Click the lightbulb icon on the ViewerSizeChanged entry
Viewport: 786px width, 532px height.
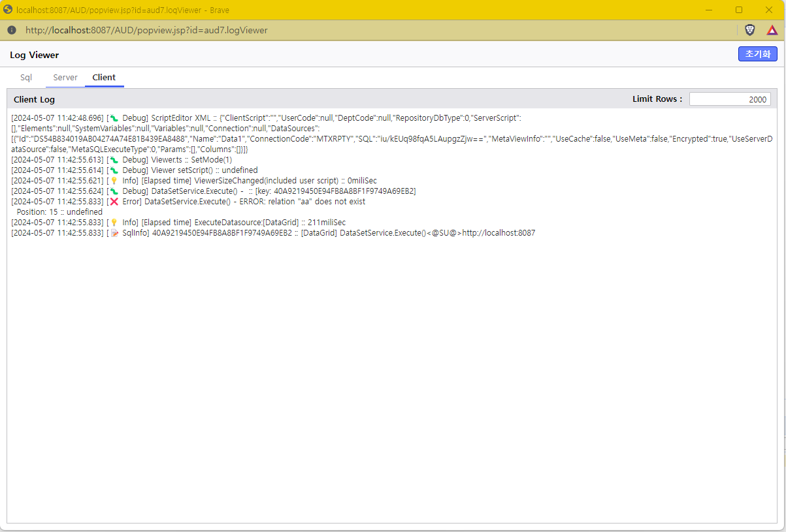114,181
